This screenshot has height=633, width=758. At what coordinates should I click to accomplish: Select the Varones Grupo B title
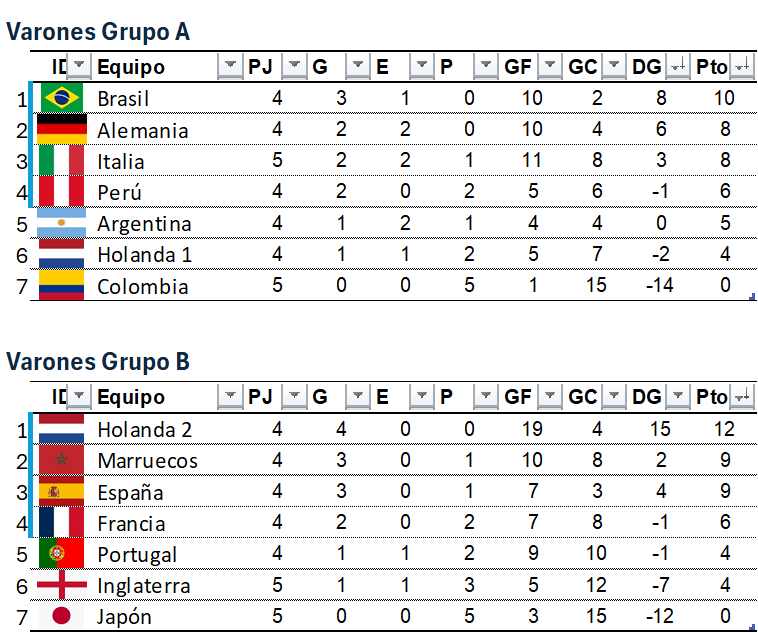[98, 362]
